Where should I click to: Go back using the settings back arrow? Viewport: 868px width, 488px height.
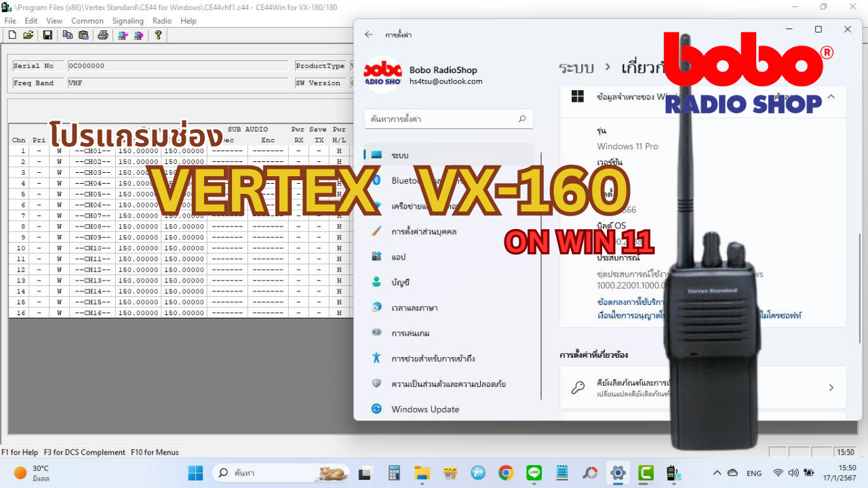click(368, 35)
